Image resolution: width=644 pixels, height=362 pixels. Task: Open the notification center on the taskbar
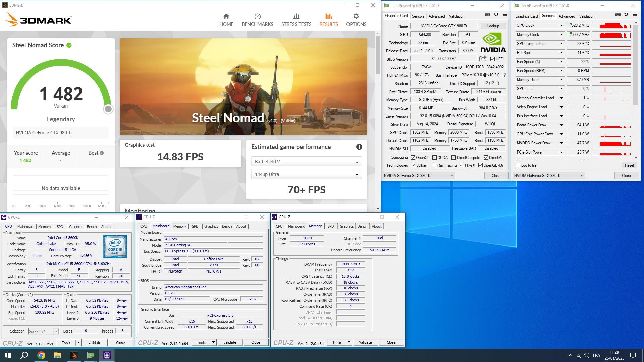pyautogui.click(x=633, y=355)
